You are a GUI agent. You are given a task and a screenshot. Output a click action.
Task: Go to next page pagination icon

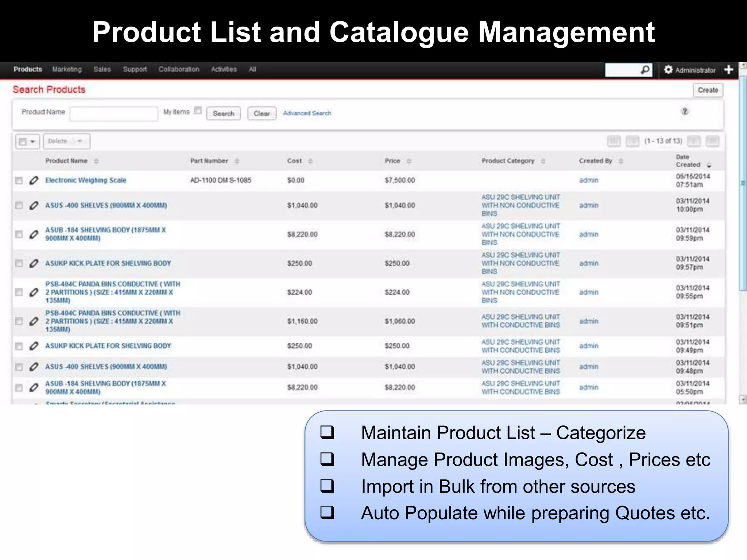point(694,141)
